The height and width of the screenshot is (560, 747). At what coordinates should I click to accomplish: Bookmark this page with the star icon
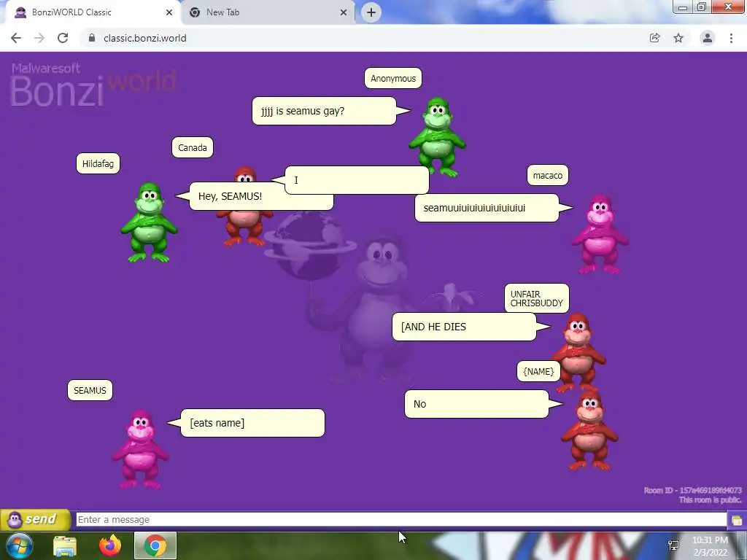tap(678, 38)
